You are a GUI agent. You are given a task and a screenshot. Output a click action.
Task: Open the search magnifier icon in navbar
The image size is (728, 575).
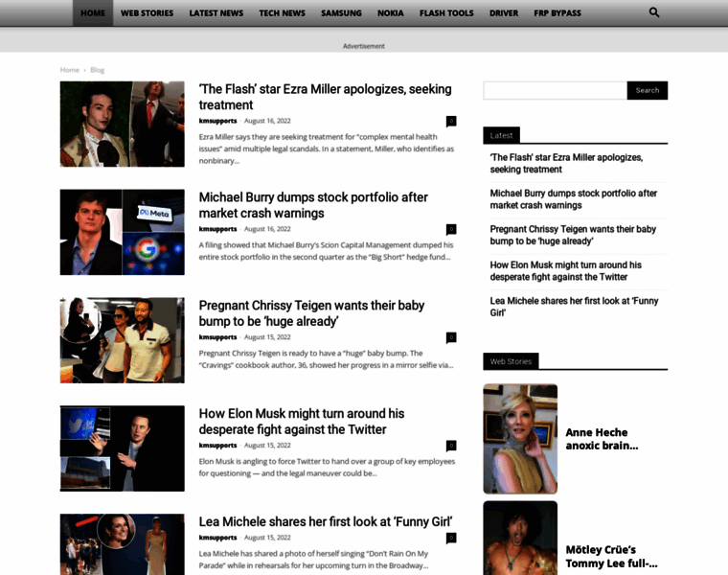(653, 12)
